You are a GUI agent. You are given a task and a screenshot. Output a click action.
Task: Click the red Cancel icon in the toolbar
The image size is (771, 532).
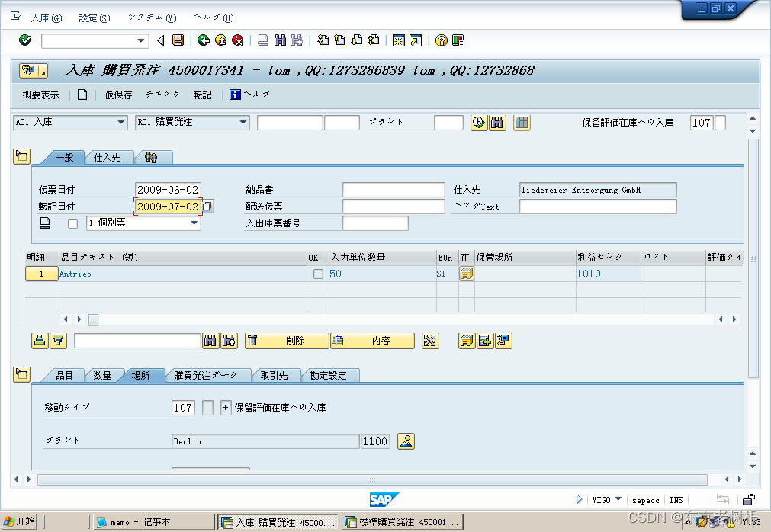237,40
